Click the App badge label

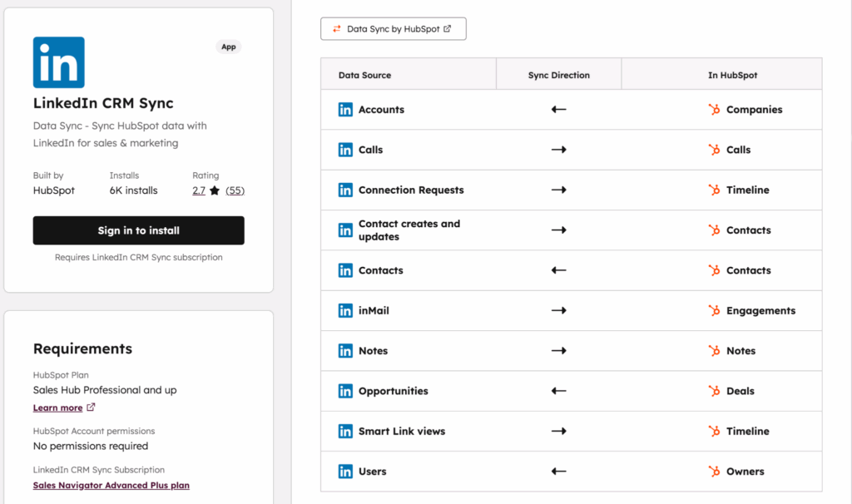point(228,47)
